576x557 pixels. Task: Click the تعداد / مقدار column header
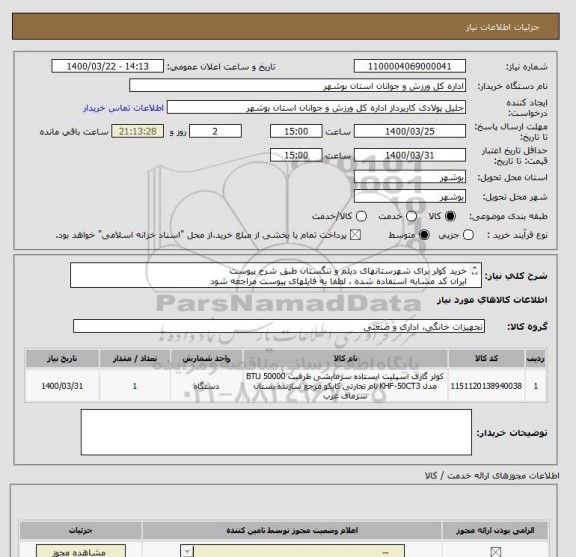[135, 358]
